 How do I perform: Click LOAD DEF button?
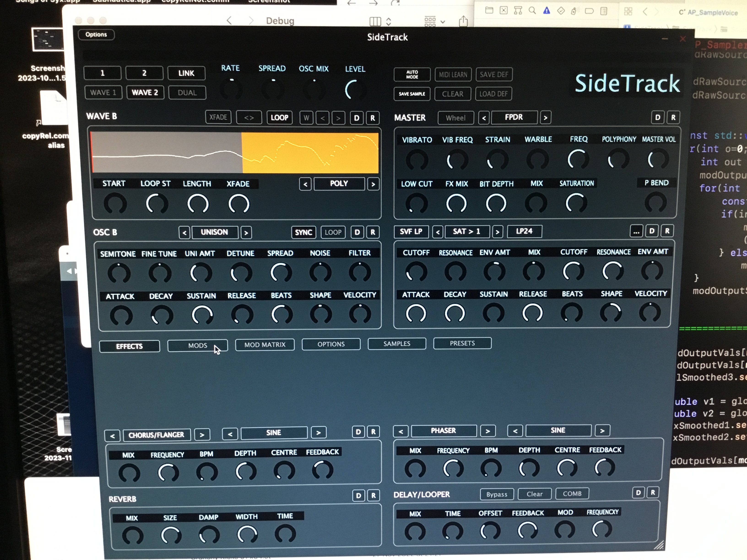click(x=493, y=94)
